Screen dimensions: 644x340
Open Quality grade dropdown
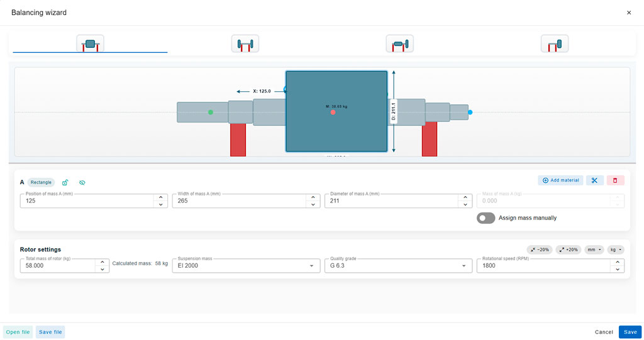point(398,266)
